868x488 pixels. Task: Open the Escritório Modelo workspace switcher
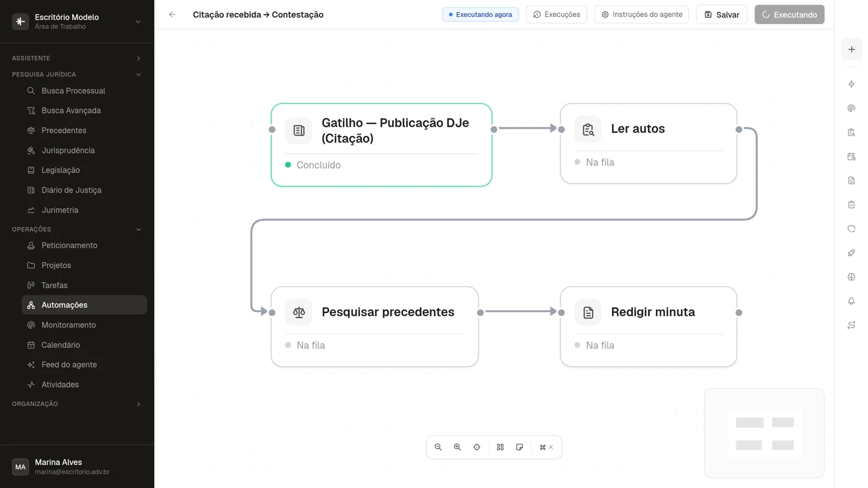tap(77, 22)
